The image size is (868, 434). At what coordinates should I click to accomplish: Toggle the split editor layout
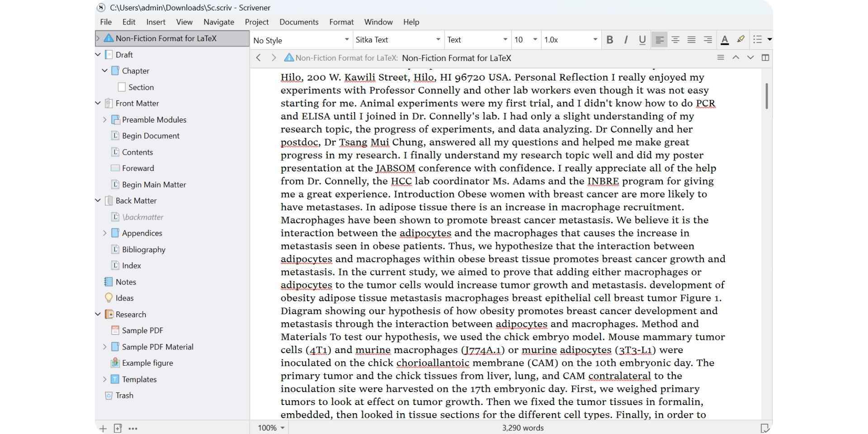(766, 58)
